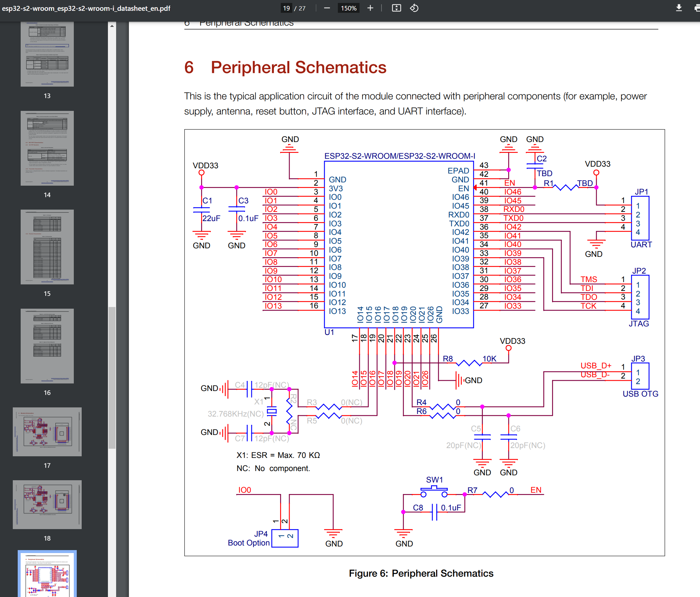
Task: Select page 18 thumbnail
Action: (x=47, y=504)
